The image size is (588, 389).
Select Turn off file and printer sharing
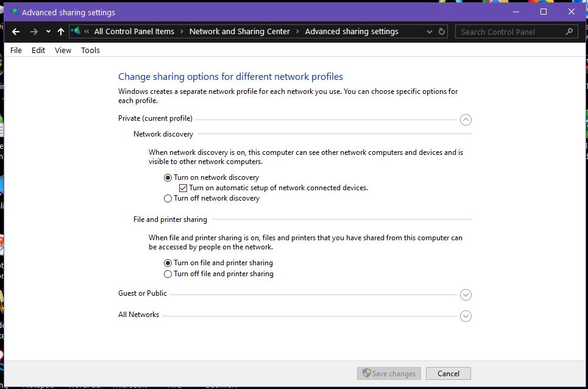coord(168,274)
